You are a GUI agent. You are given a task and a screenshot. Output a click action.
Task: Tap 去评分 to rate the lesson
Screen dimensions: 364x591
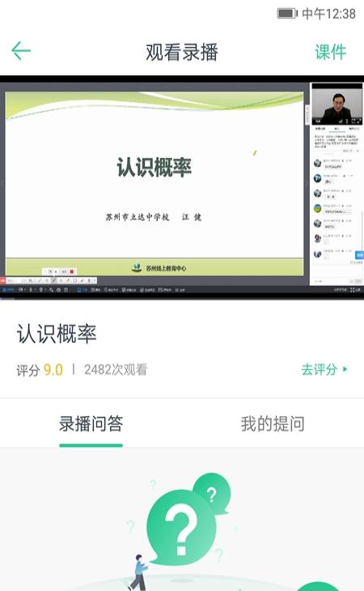pyautogui.click(x=320, y=369)
